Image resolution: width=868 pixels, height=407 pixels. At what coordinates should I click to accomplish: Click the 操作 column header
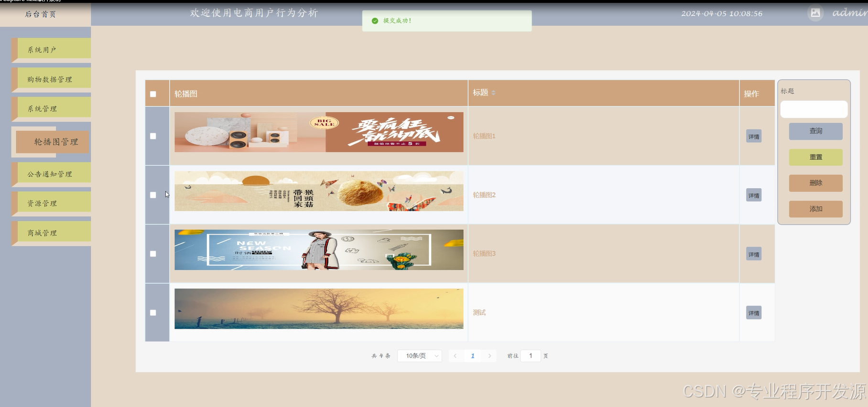(x=751, y=94)
